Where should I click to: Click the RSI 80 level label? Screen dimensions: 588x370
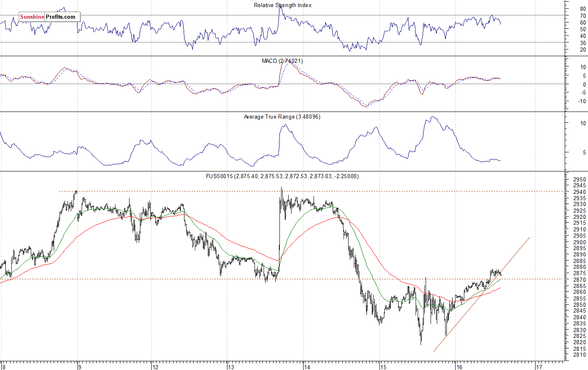point(583,9)
